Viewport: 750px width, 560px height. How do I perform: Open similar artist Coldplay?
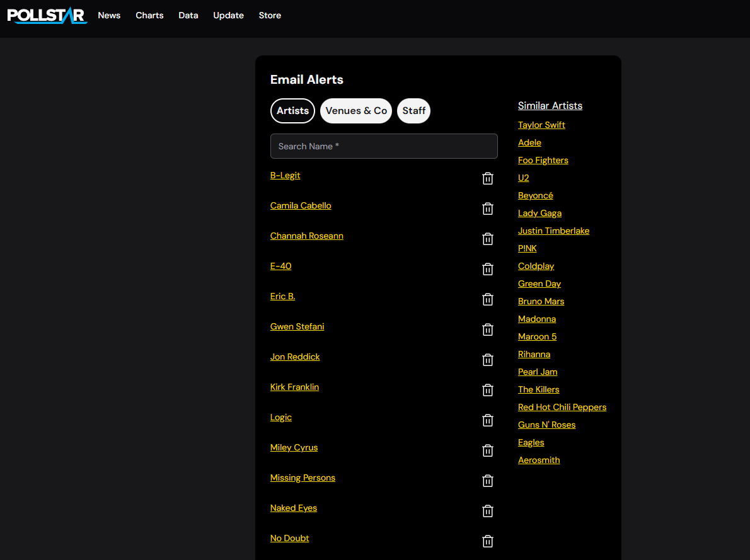coord(536,266)
